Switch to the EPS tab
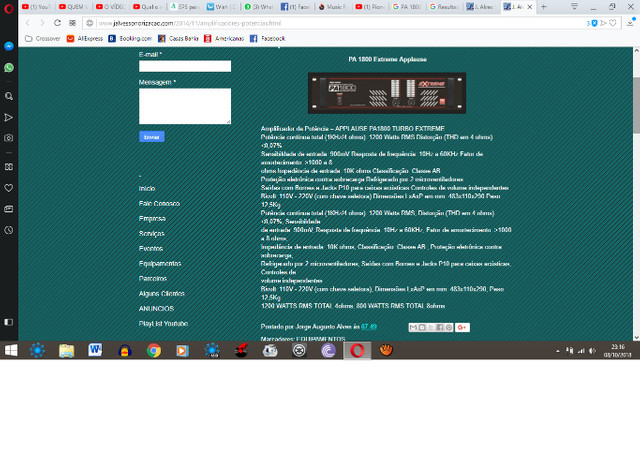This screenshot has width=640, height=450. coord(184,7)
